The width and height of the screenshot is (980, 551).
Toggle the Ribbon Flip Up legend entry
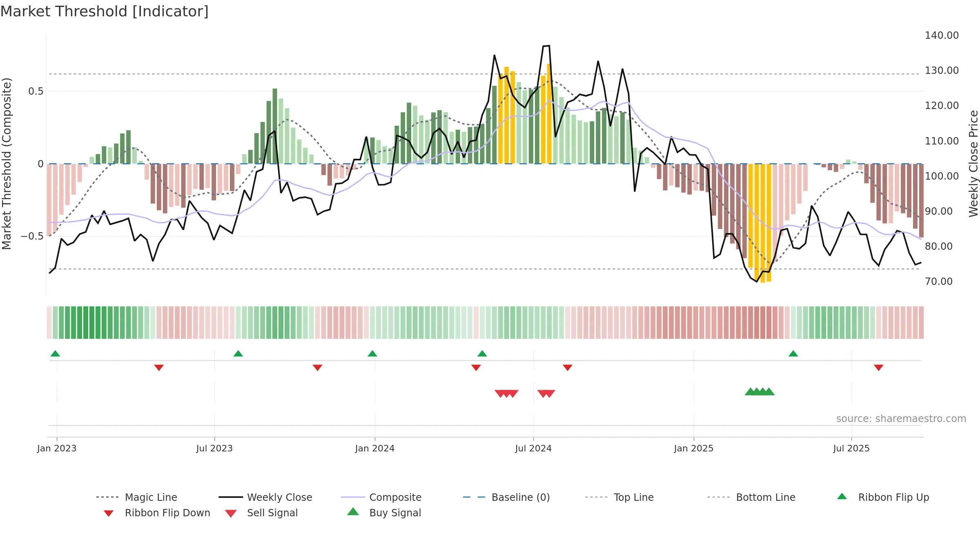[x=883, y=497]
